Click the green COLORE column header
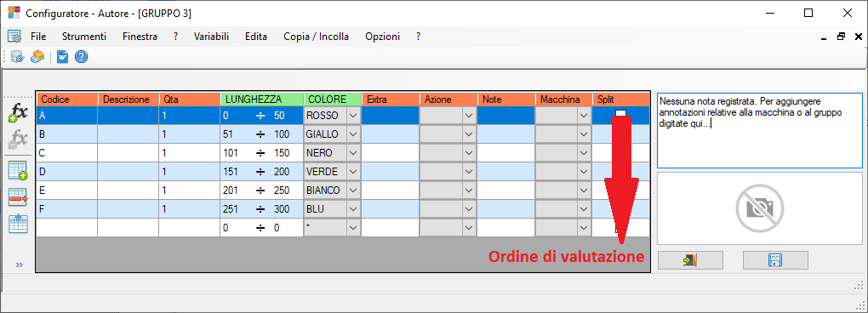The width and height of the screenshot is (868, 313). coord(333,100)
